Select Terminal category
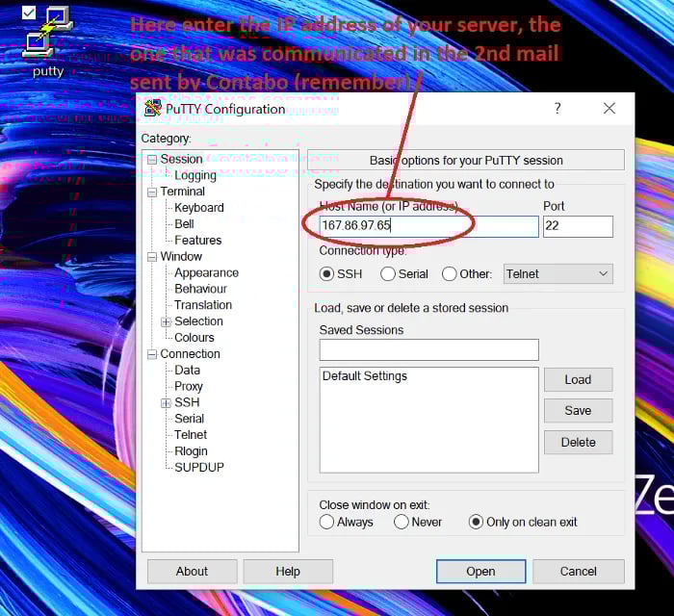Screen dimensions: 674x616 [x=182, y=192]
